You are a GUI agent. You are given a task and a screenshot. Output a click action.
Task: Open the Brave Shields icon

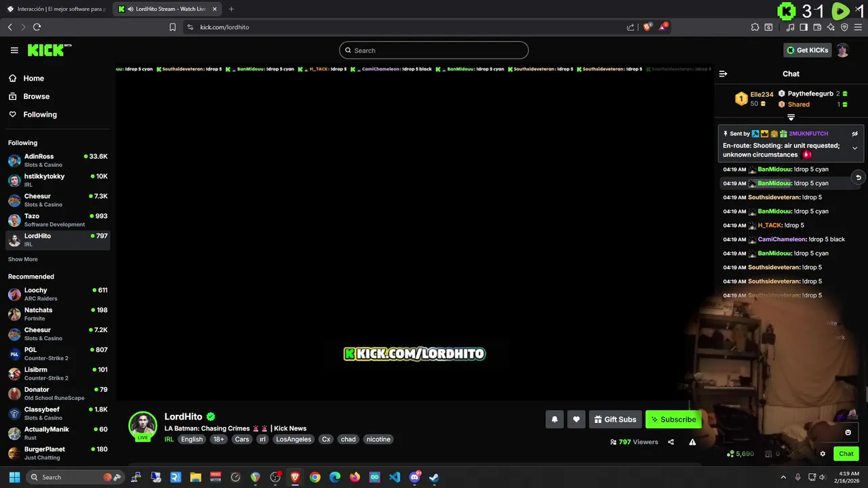click(647, 27)
